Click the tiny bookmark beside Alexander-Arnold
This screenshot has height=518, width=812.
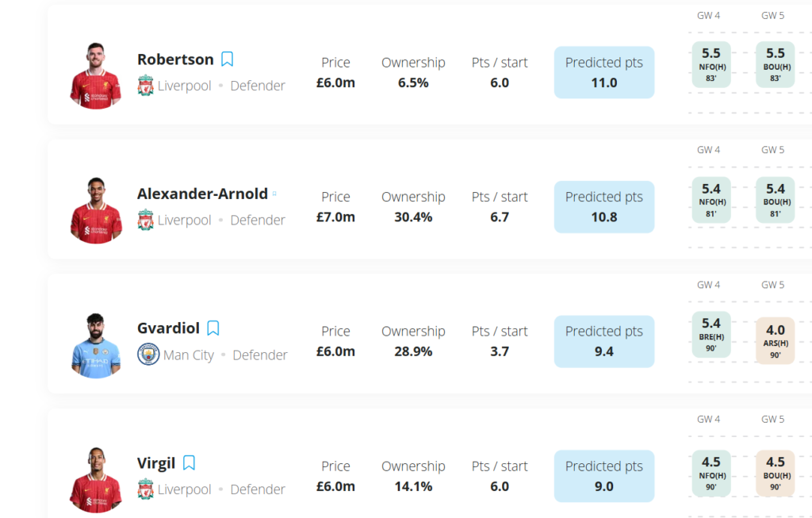[x=275, y=194]
